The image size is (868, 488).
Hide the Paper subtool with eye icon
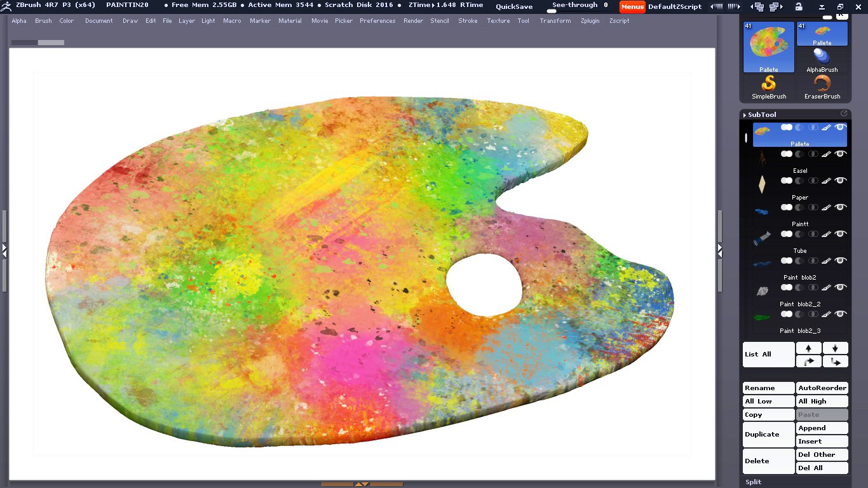pyautogui.click(x=841, y=180)
